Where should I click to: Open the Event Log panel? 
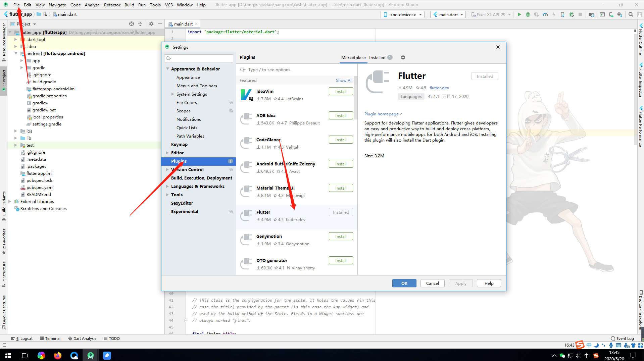click(x=623, y=339)
